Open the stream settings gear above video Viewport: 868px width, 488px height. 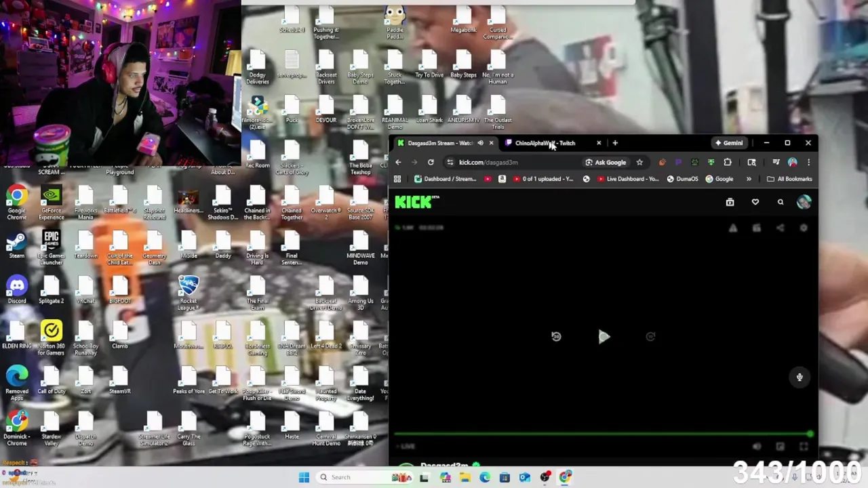tap(804, 228)
